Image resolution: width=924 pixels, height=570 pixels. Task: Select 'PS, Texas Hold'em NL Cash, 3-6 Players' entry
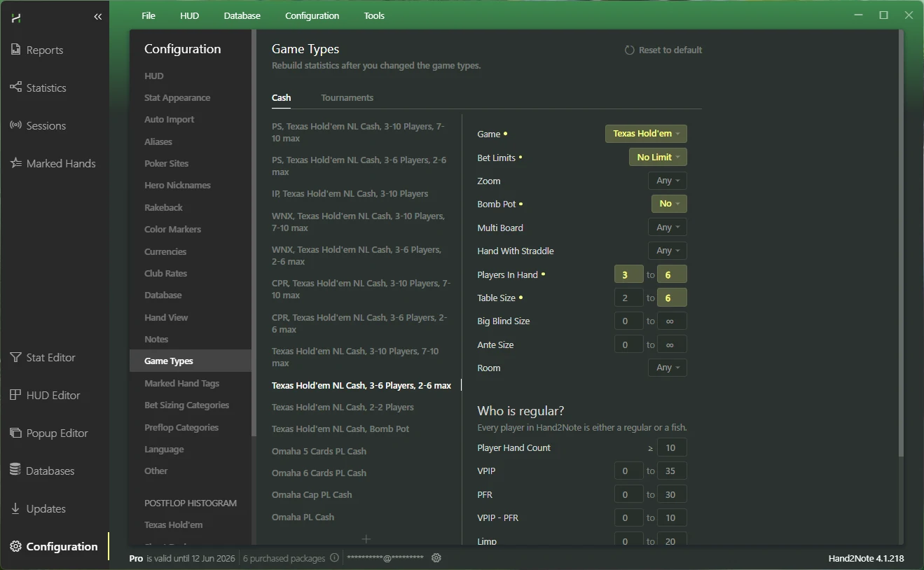coord(359,166)
